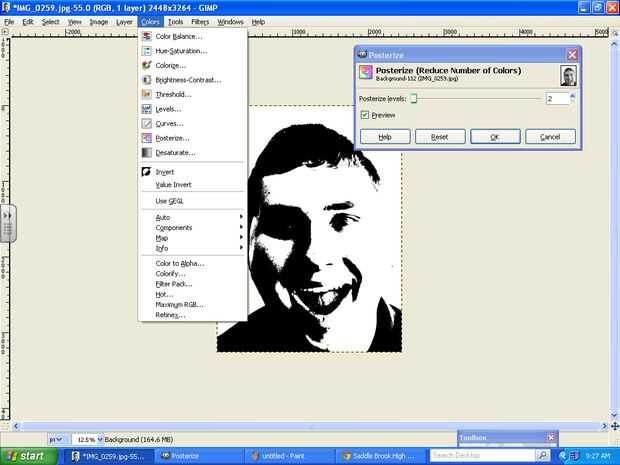Open the Image menu
620x465 pixels.
pyautogui.click(x=99, y=22)
